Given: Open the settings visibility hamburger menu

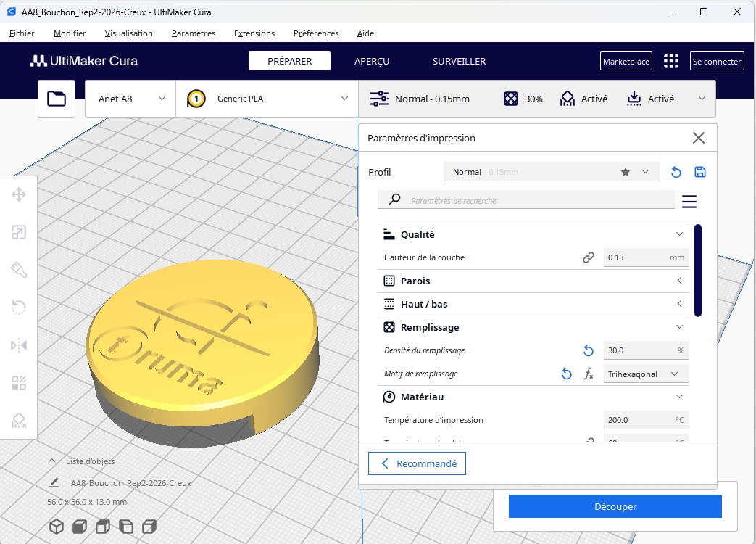Looking at the screenshot, I should (x=689, y=201).
